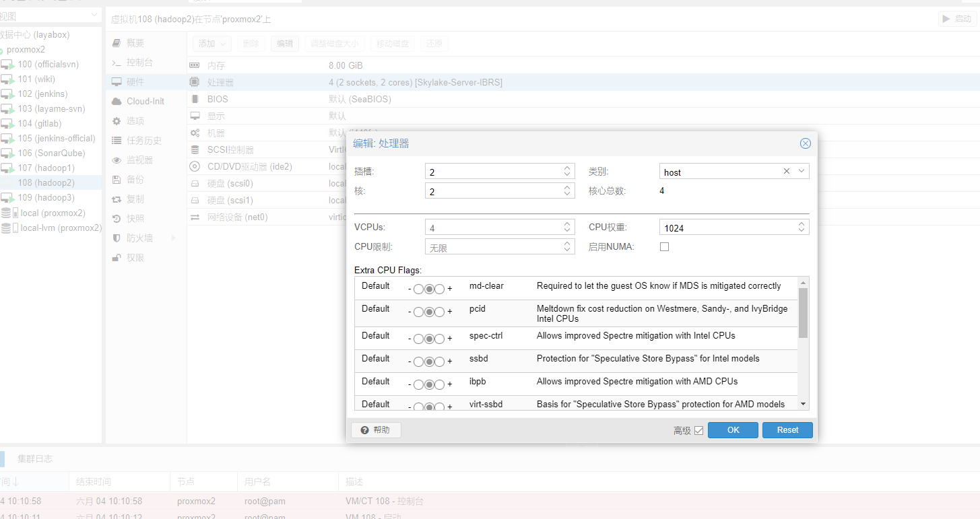980x519 pixels.
Task: Open the 添加 dropdown button
Action: point(212,44)
